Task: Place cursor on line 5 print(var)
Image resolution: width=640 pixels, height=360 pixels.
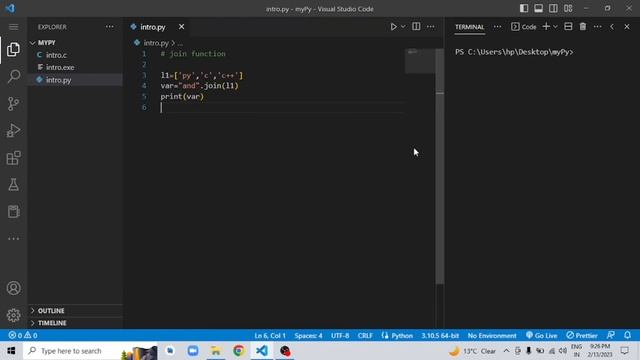Action: (182, 97)
